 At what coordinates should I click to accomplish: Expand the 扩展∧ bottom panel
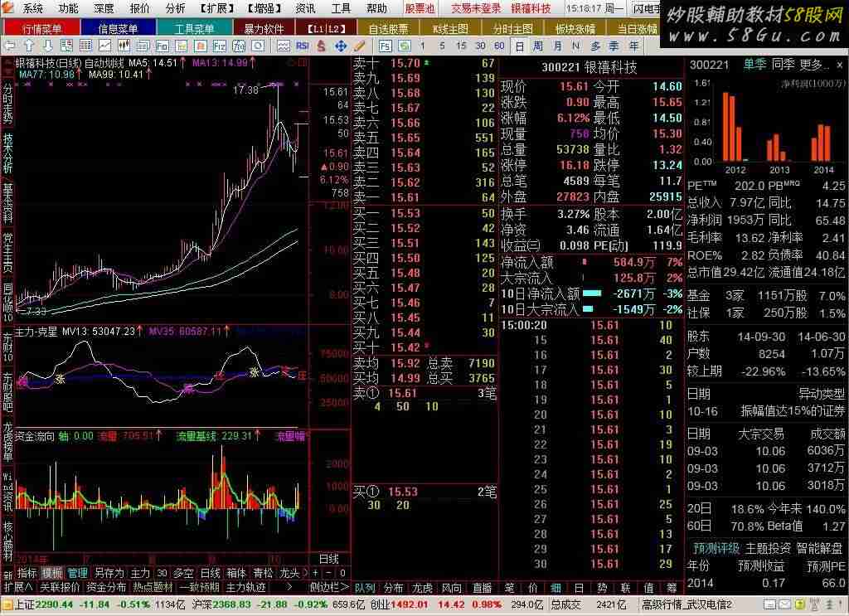tap(18, 587)
